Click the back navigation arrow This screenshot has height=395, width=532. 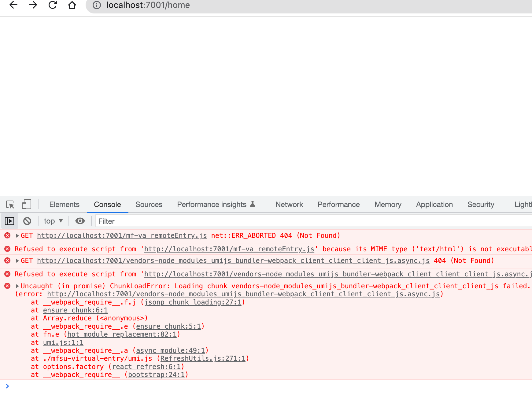(x=13, y=5)
